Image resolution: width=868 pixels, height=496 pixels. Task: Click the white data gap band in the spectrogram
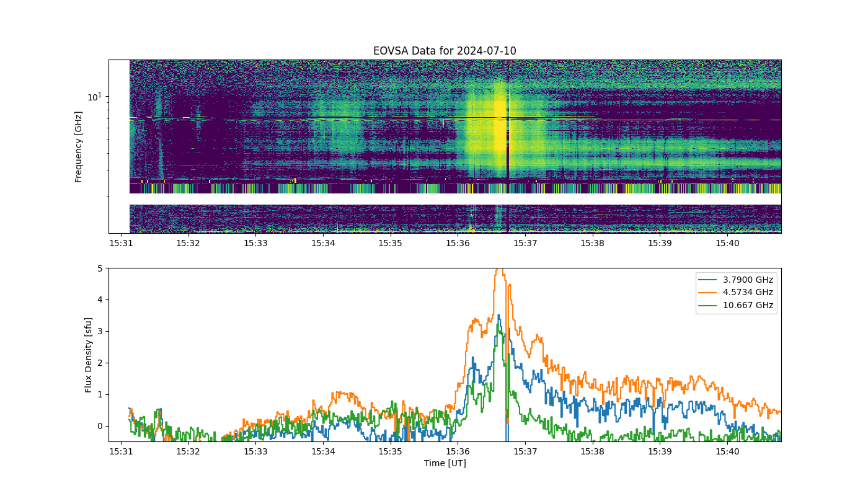pos(455,199)
